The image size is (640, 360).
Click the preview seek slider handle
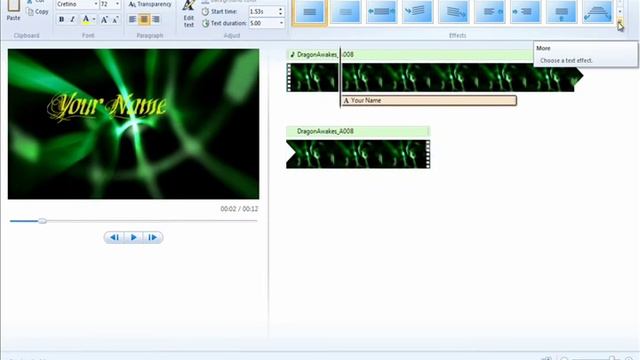pyautogui.click(x=42, y=221)
